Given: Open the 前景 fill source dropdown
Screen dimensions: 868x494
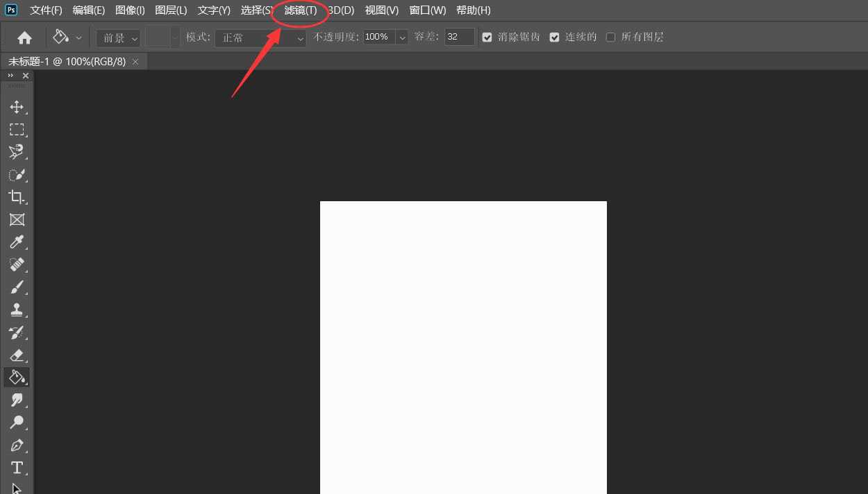Looking at the screenshot, I should coord(117,37).
